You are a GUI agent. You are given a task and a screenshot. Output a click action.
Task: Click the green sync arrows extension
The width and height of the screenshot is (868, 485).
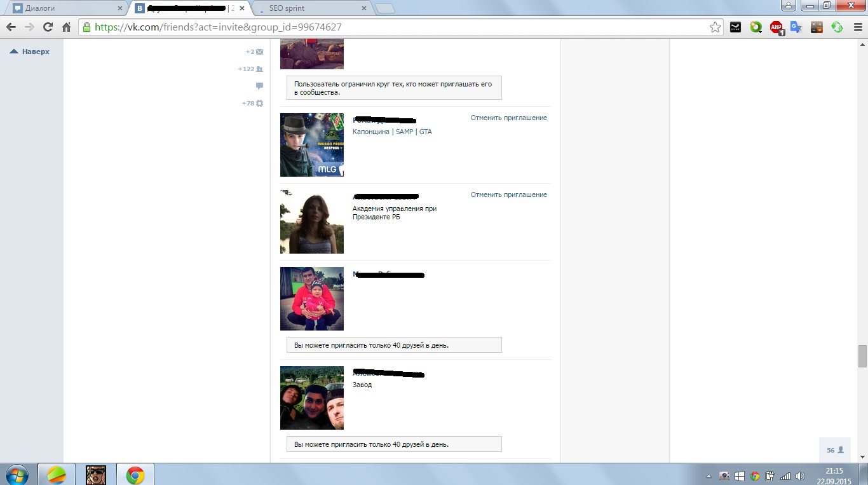[837, 27]
